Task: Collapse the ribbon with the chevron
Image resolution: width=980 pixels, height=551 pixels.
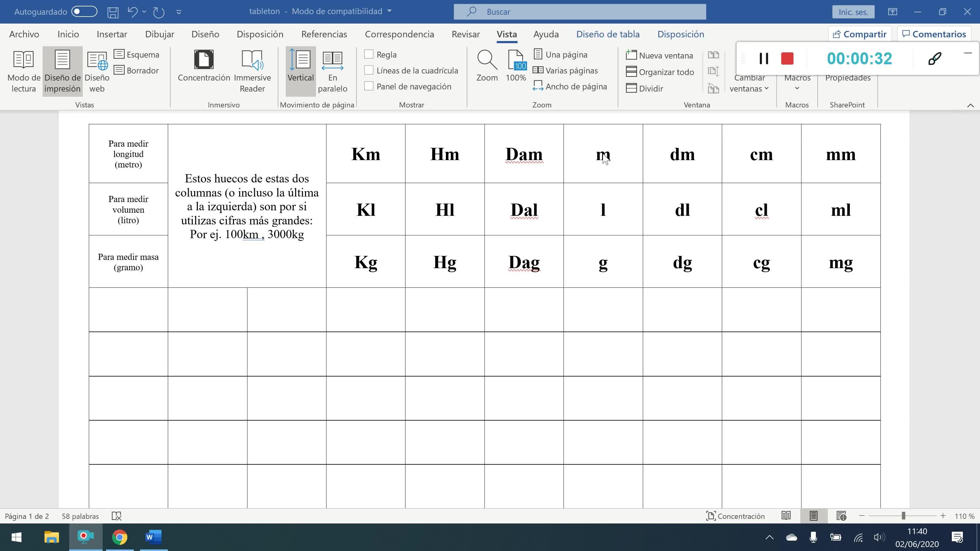Action: click(970, 105)
